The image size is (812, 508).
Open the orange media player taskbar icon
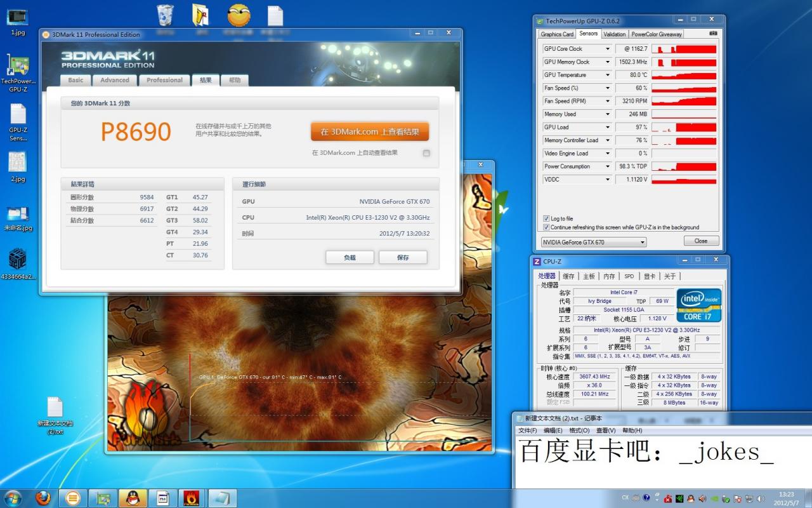coord(73,498)
